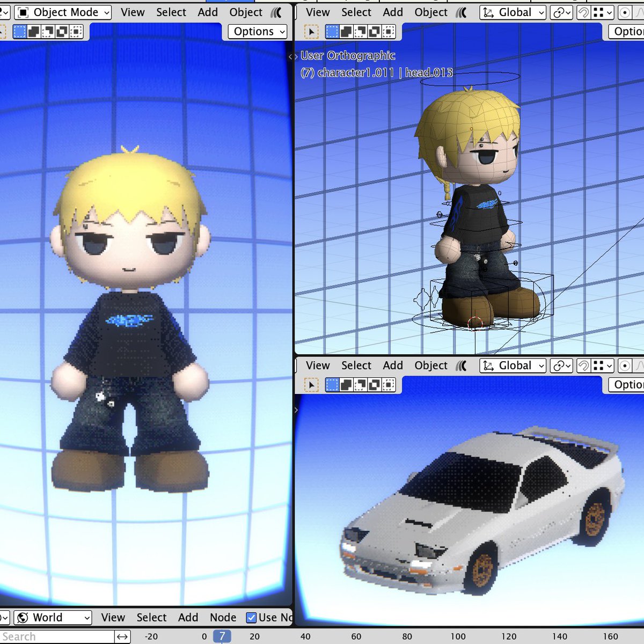Open Add menu in shader editor header
This screenshot has width=644, height=644.
[188, 618]
